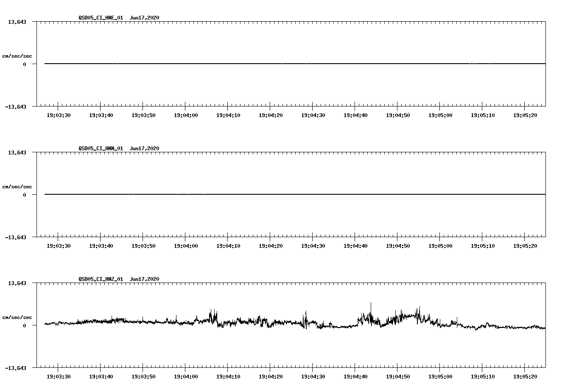Click the cm/sec/sec unit label of HNE plot
Viewport: 576px width, 392px height.
tap(17, 56)
